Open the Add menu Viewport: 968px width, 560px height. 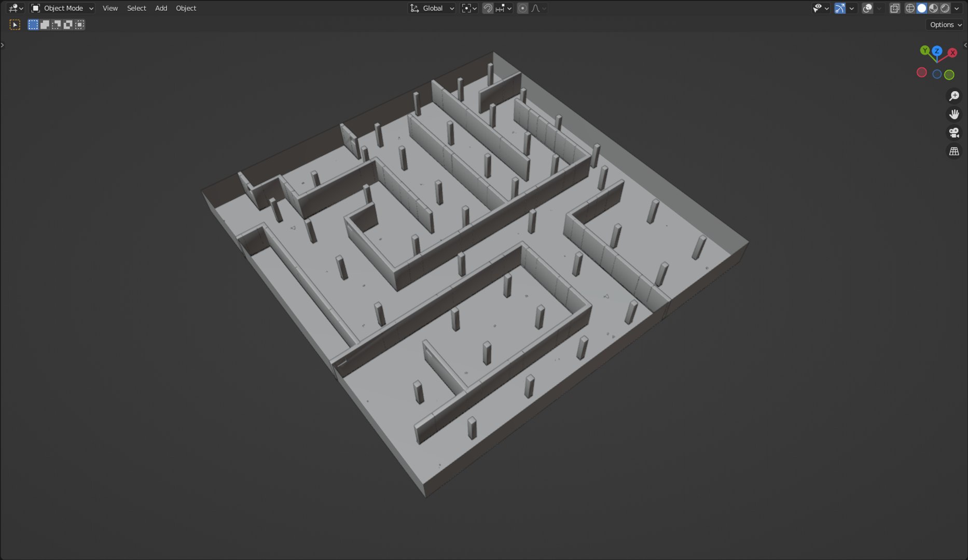point(161,8)
